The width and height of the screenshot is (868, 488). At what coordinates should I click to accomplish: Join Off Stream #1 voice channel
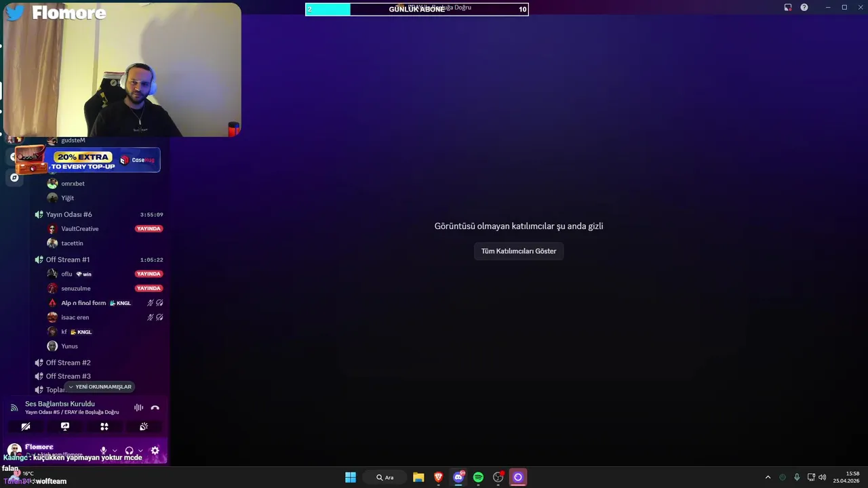(68, 260)
